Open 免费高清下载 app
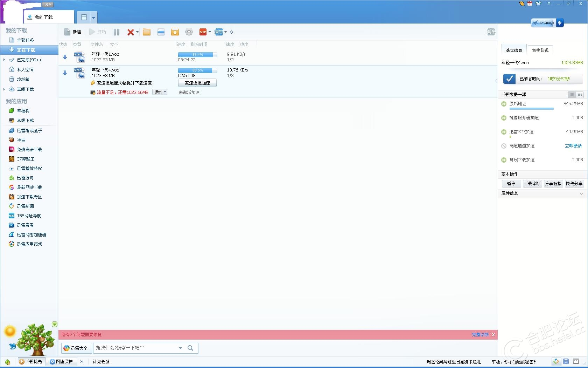The image size is (588, 368). click(x=29, y=149)
